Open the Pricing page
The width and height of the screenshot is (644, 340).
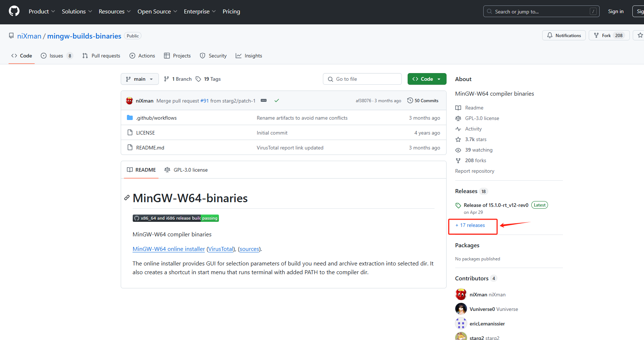click(x=231, y=11)
